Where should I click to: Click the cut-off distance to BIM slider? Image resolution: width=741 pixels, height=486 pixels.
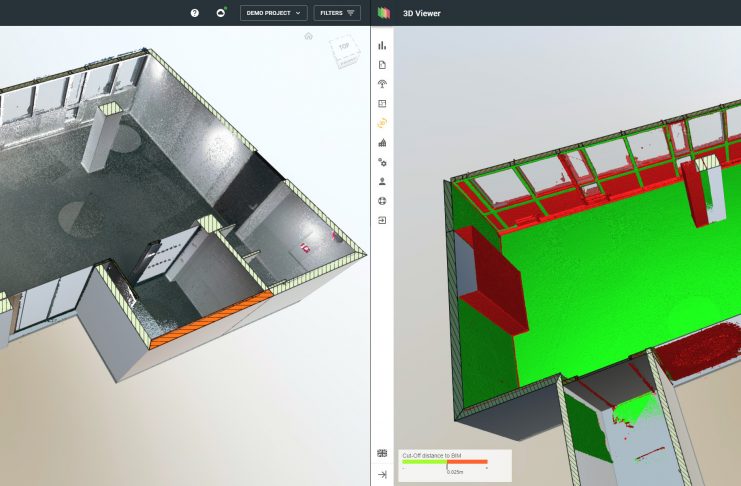[x=446, y=462]
